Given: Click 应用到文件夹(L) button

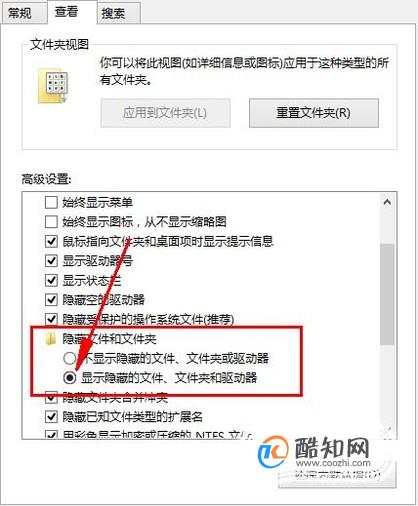Looking at the screenshot, I should 165,113.
